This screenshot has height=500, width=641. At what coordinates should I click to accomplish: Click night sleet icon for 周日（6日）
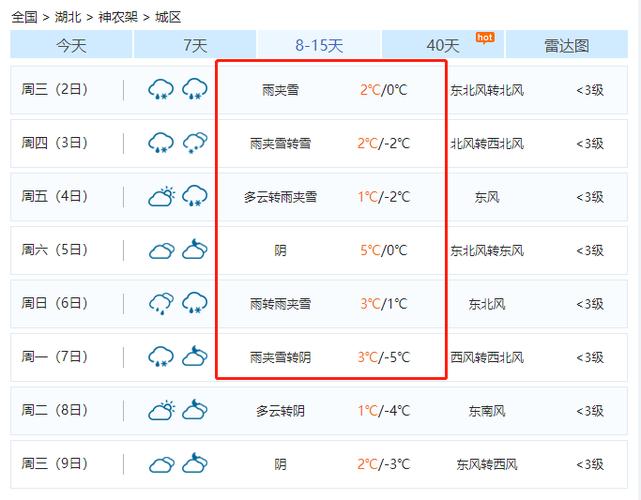coord(195,303)
